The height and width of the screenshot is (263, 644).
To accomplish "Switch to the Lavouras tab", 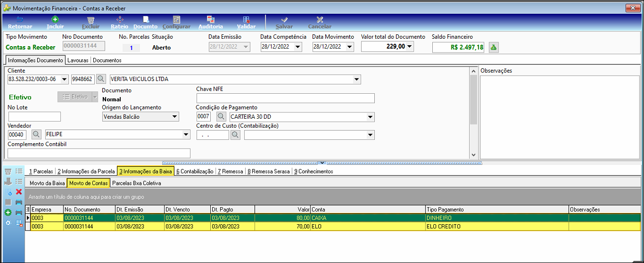I will [x=78, y=60].
